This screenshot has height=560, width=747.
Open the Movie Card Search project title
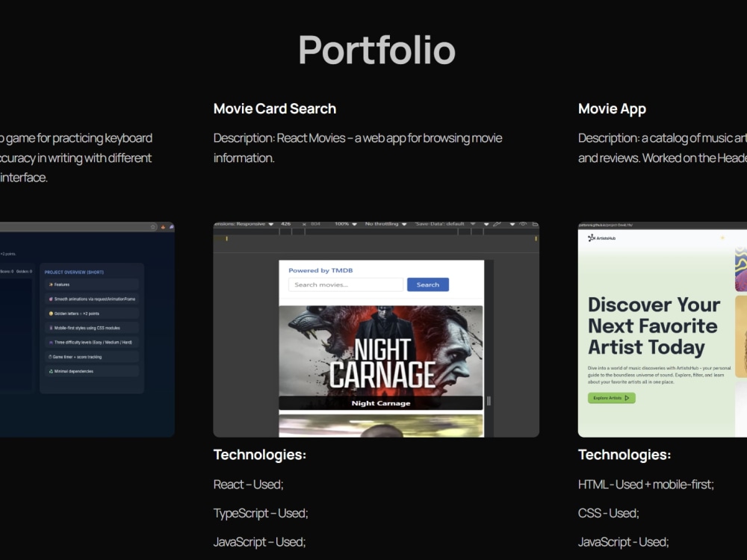tap(275, 109)
